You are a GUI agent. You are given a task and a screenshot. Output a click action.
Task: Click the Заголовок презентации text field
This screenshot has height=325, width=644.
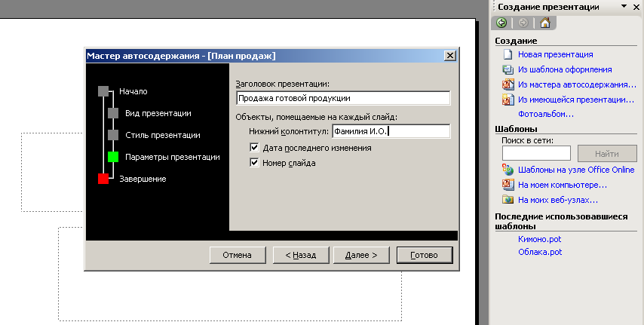[x=343, y=98]
